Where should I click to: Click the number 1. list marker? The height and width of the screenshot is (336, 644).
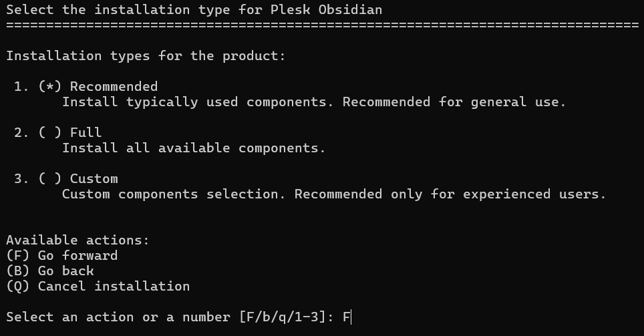[21, 87]
